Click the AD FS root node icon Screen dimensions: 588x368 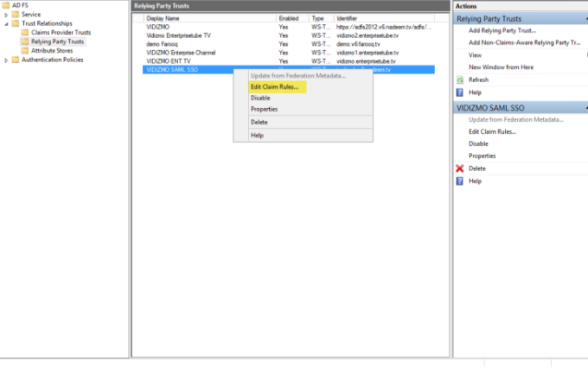pyautogui.click(x=6, y=6)
